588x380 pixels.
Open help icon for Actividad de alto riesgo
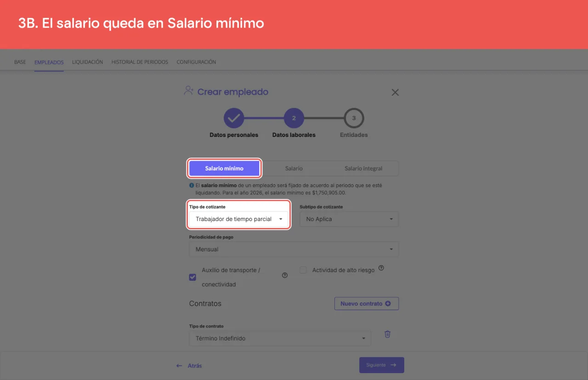pyautogui.click(x=381, y=268)
